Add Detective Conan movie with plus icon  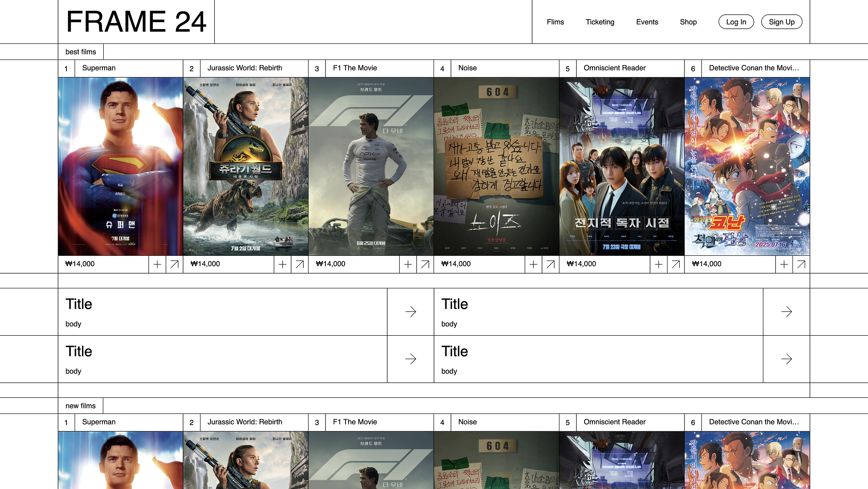tap(784, 264)
